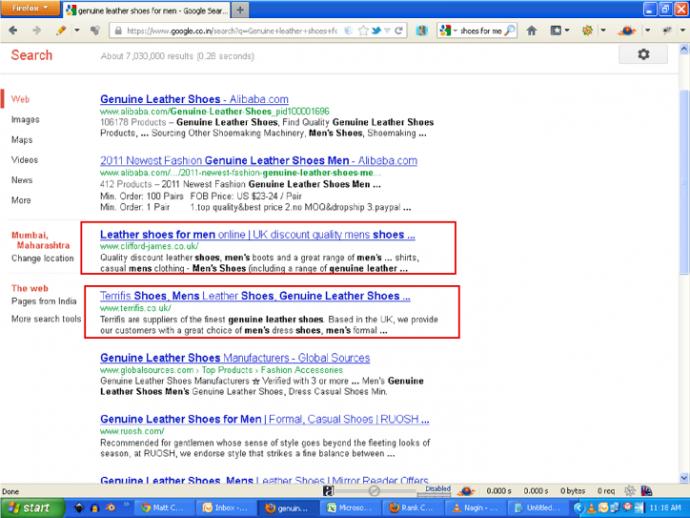
Task: Go to home page with house icon
Action: pyautogui.click(x=532, y=30)
